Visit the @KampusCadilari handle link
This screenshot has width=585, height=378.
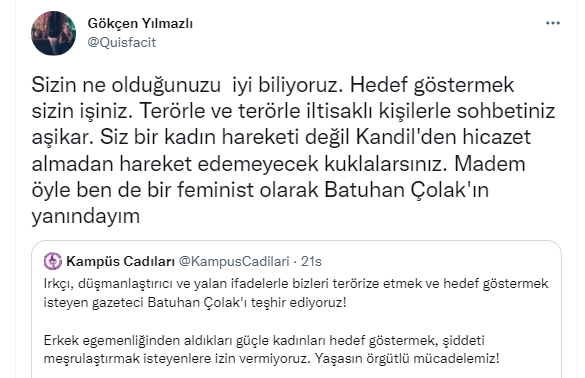click(234, 261)
